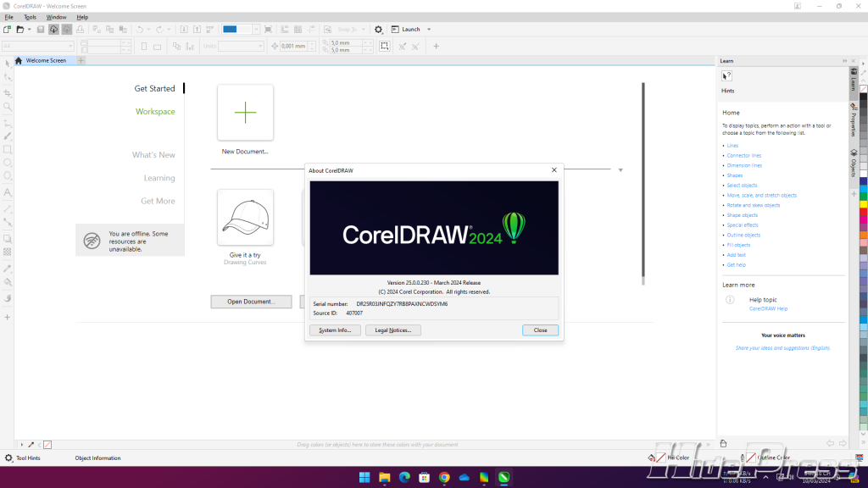Expand the Launch dropdown
The width and height of the screenshot is (868, 488).
(429, 29)
